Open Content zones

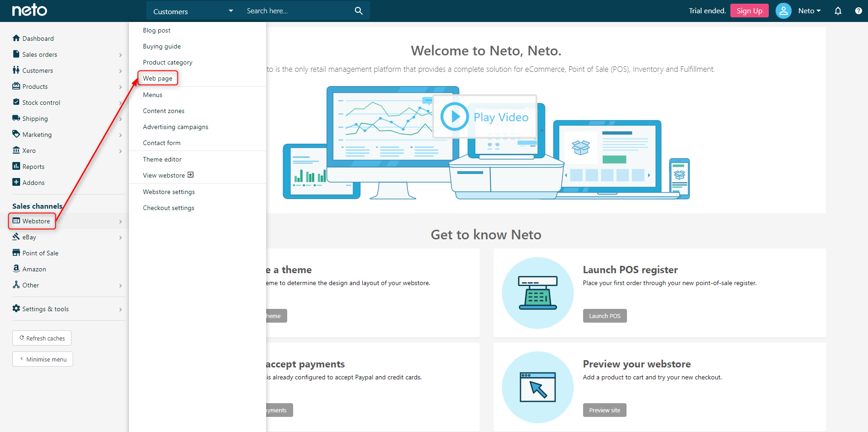(164, 111)
